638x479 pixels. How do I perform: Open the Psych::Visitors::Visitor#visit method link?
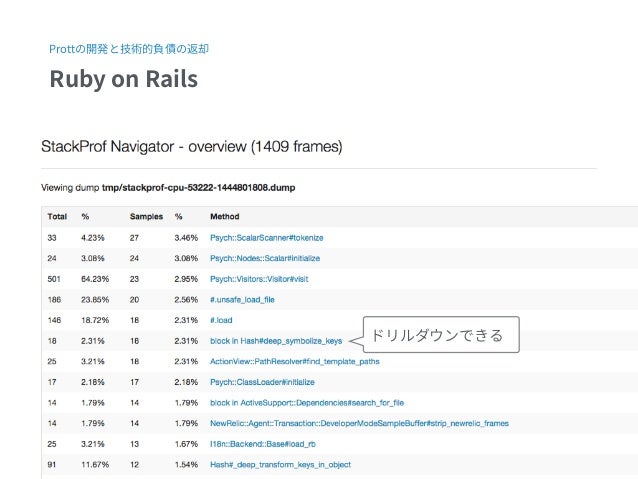(259, 279)
